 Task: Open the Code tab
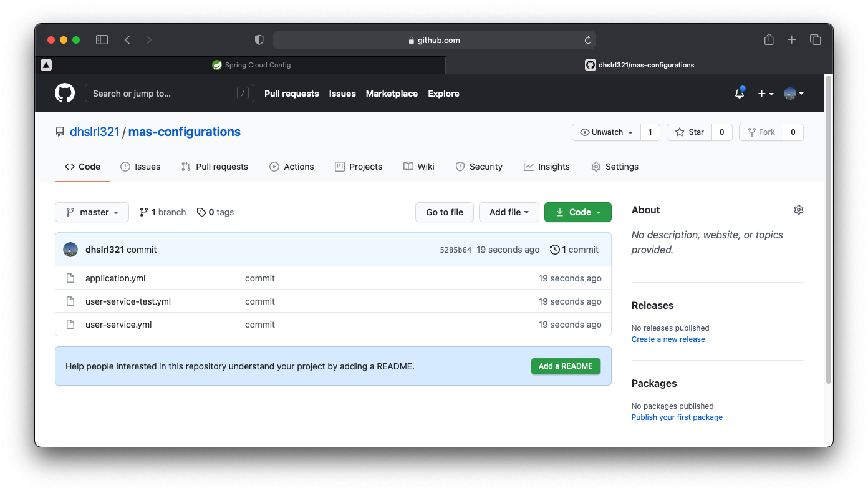[82, 167]
